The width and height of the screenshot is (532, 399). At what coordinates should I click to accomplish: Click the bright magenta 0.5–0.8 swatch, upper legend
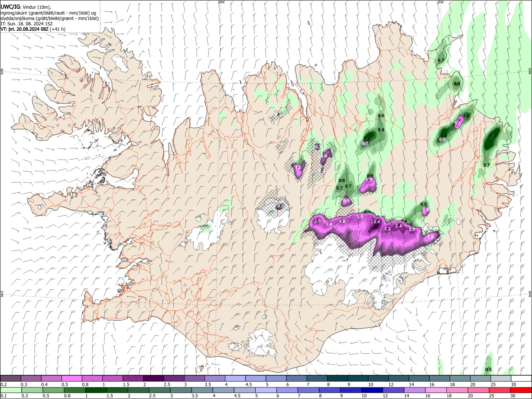coord(72,378)
